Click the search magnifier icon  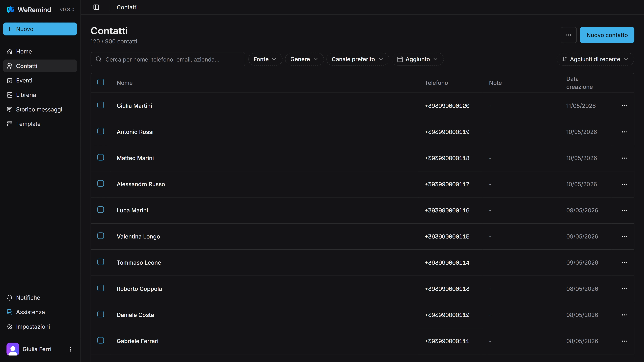[x=99, y=59]
